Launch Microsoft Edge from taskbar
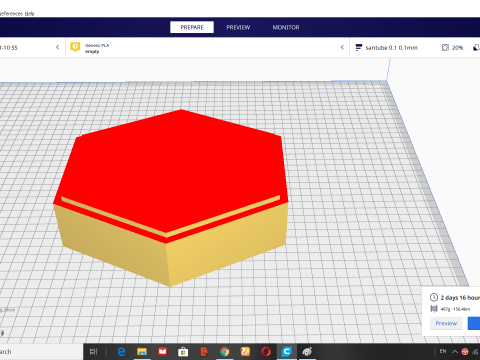 (121, 352)
